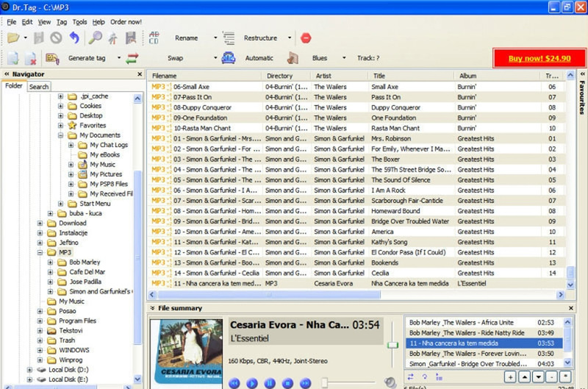This screenshot has height=389, width=588.
Task: Toggle playlist repeat icon
Action: (425, 376)
